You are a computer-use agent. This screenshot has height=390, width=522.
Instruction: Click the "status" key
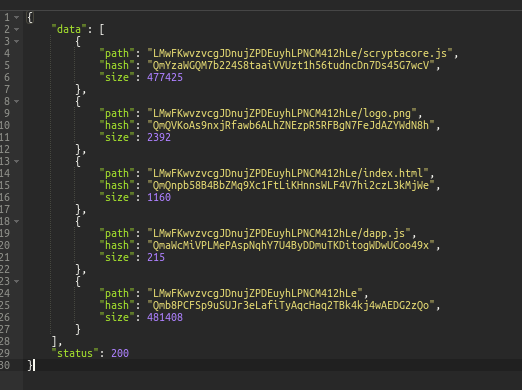pyautogui.click(x=75, y=353)
